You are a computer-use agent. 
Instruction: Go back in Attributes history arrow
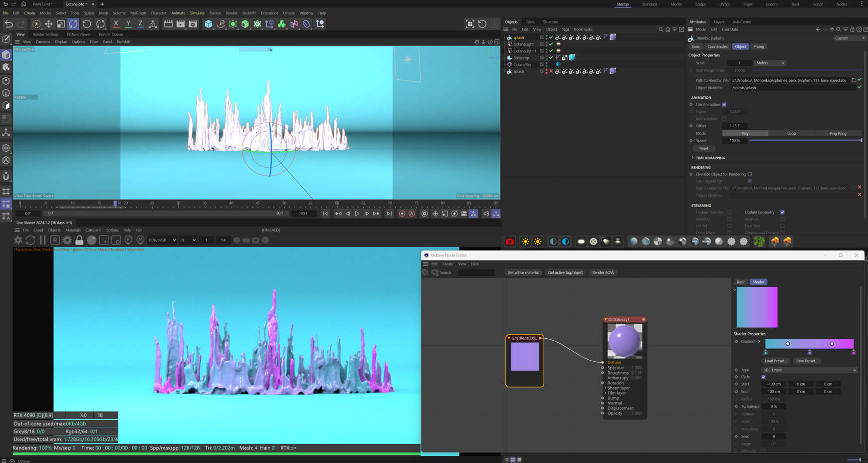click(818, 29)
